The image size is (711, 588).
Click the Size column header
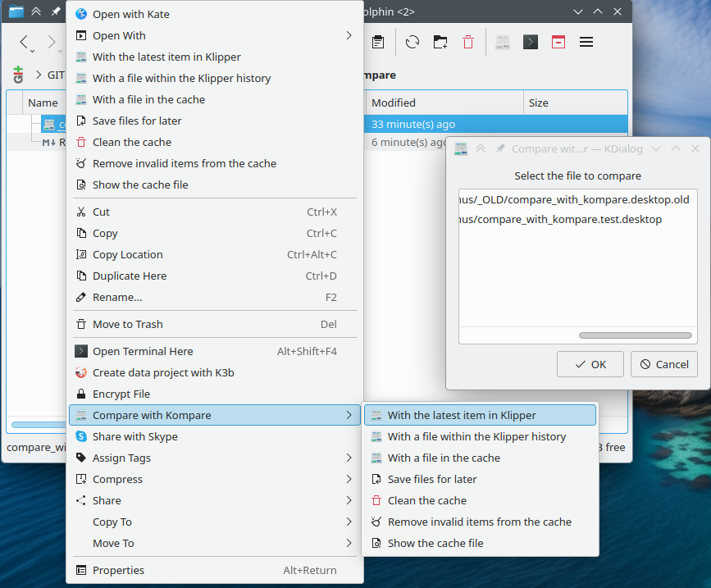[576, 103]
